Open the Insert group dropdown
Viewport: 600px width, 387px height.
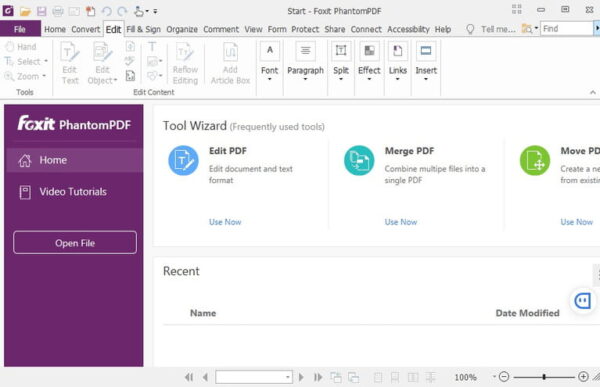tap(426, 62)
